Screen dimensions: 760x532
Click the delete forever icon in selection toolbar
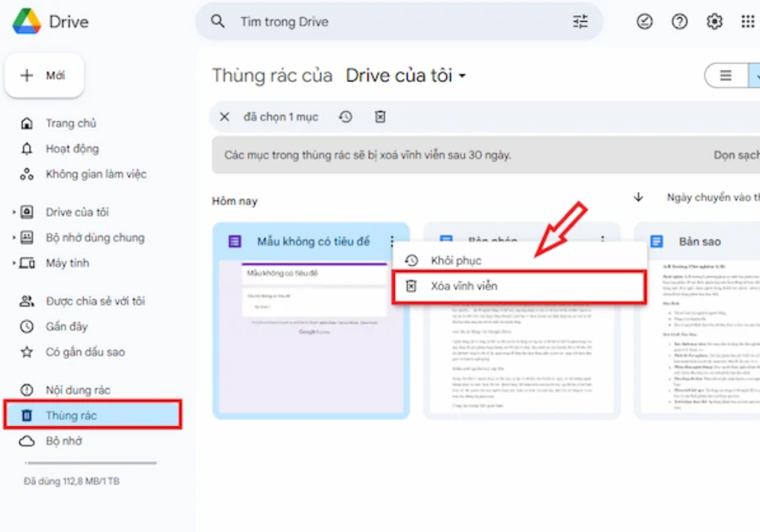pyautogui.click(x=380, y=117)
